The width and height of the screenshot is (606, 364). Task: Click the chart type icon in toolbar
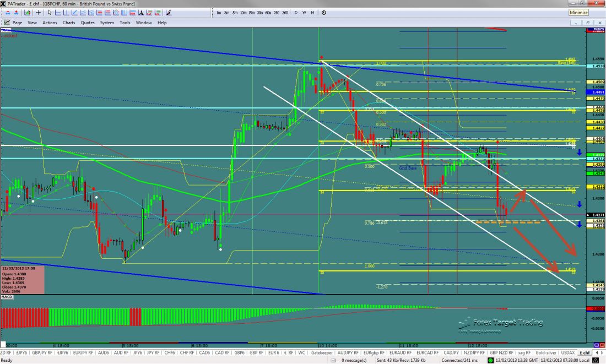[x=27, y=13]
